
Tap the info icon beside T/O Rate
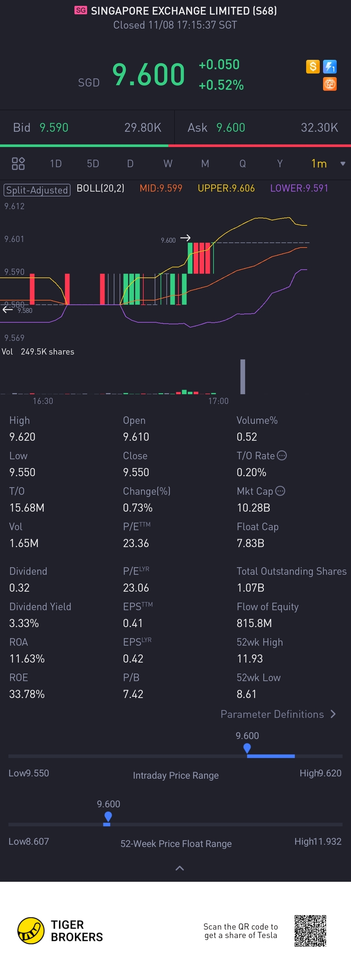(x=282, y=455)
